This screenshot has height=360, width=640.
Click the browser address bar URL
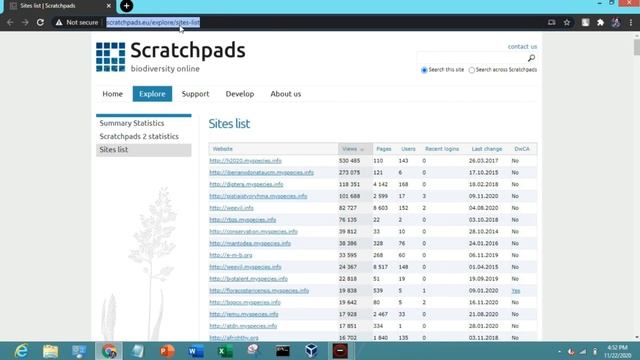(x=153, y=22)
